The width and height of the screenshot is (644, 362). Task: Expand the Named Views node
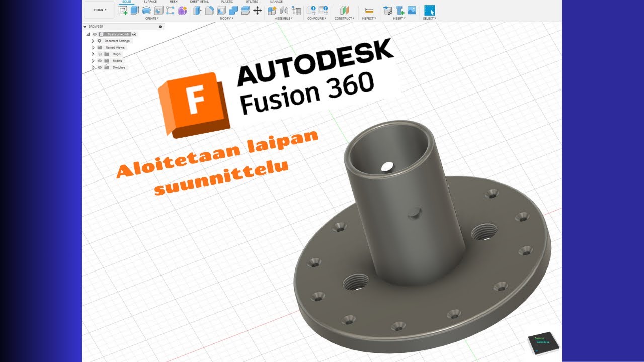pyautogui.click(x=93, y=47)
